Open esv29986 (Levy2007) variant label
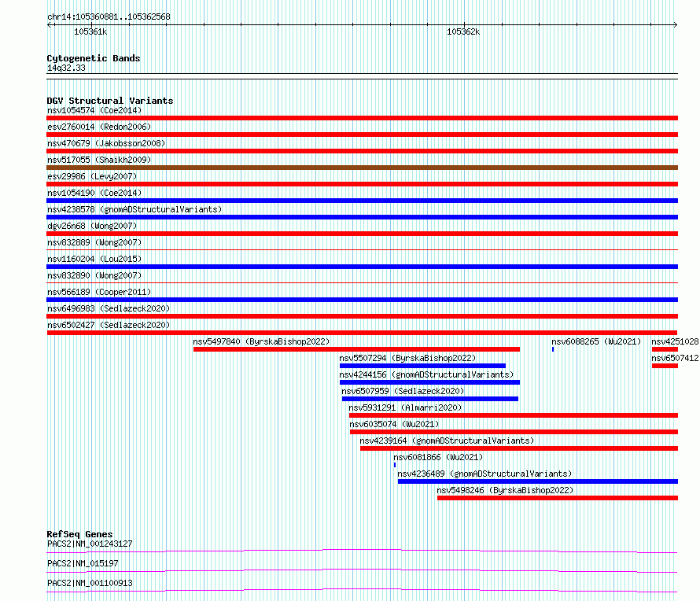The height and width of the screenshot is (601, 700). tap(92, 176)
